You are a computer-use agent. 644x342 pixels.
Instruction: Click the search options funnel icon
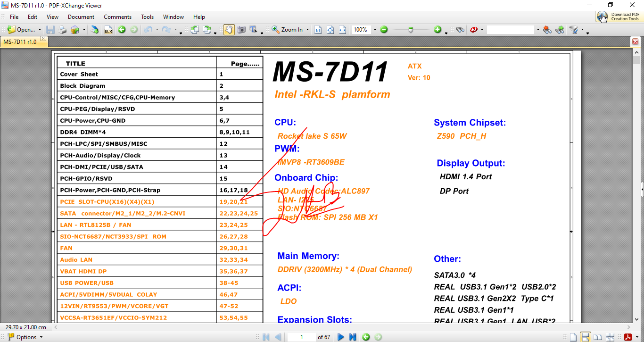pyautogui.click(x=574, y=30)
